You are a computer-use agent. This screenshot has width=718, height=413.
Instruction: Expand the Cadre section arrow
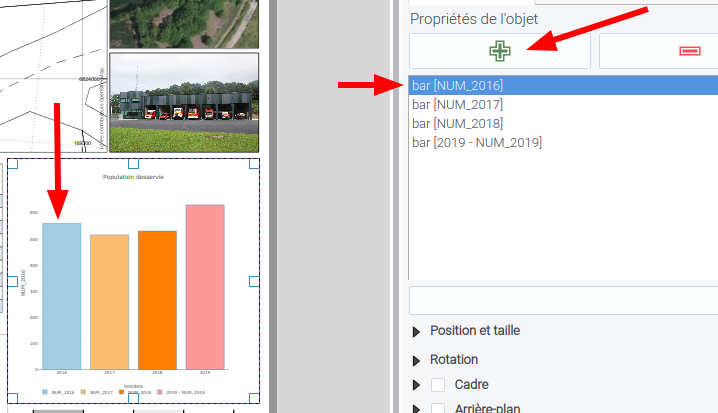pos(417,385)
